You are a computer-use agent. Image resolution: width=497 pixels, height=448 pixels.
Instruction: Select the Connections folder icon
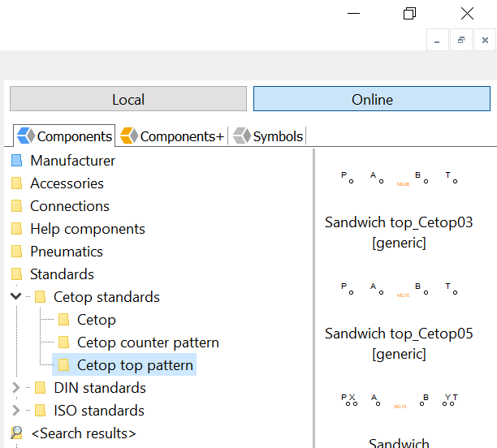[16, 205]
